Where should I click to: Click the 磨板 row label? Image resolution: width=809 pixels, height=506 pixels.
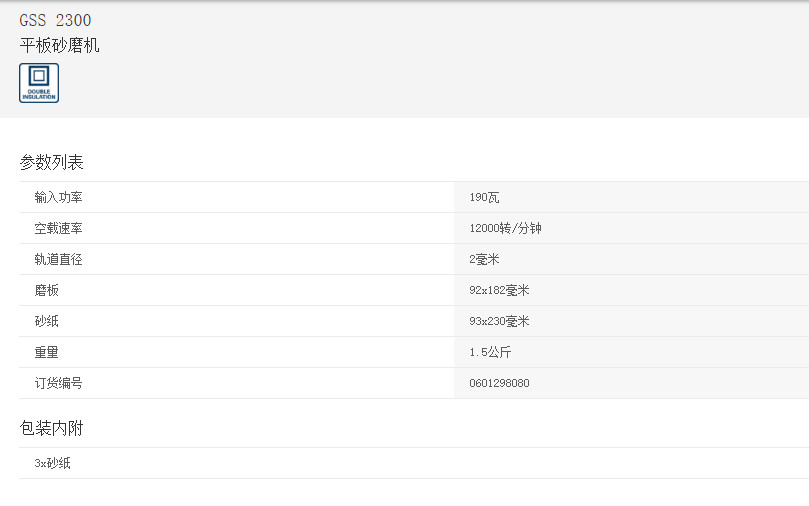coord(46,291)
